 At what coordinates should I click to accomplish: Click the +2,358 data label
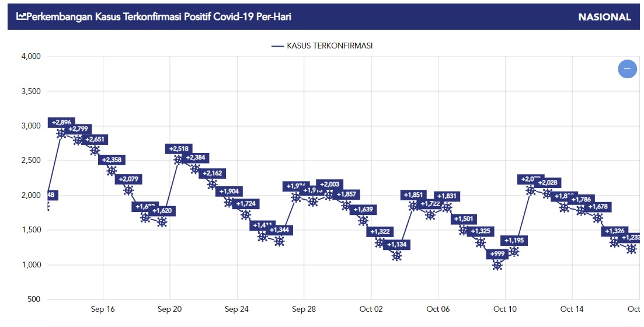[x=113, y=160]
